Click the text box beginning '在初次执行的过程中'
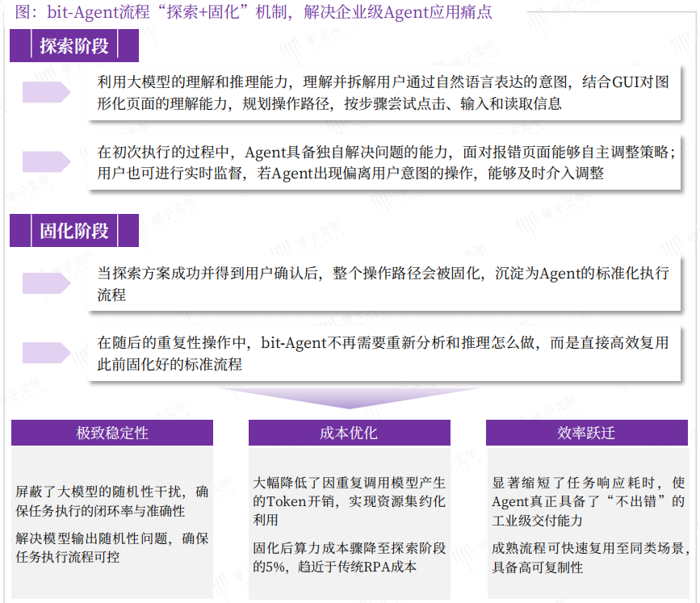This screenshot has width=700, height=603. (383, 162)
